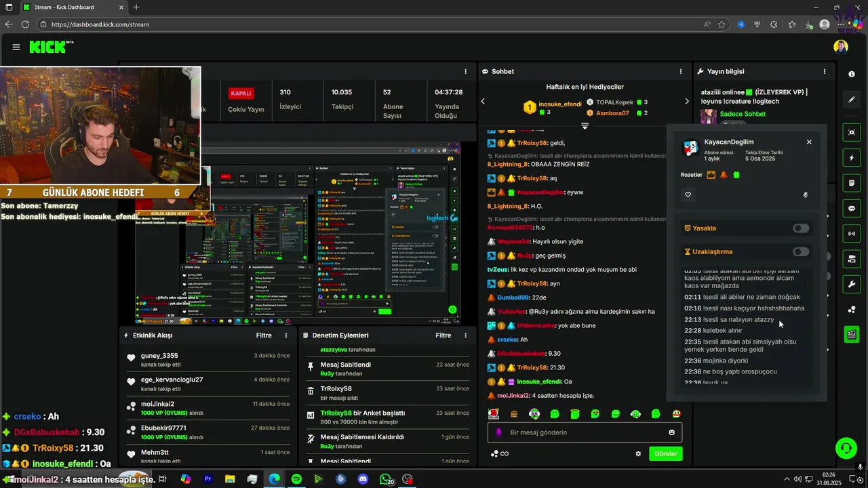
Task: Click the heart icon in user card
Action: 688,195
